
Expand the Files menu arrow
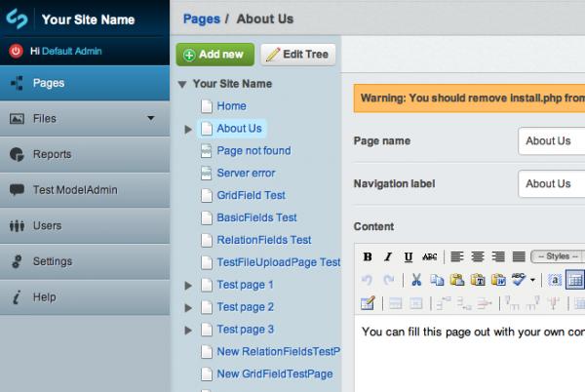[151, 118]
